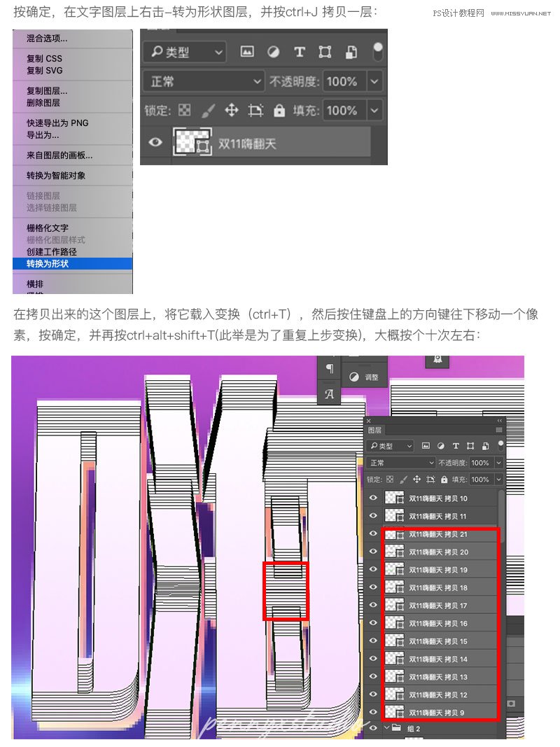Open 正常 blend mode dropdown in single-layer 双11嗨翻天 panel
The height and width of the screenshot is (747, 560).
[x=203, y=81]
